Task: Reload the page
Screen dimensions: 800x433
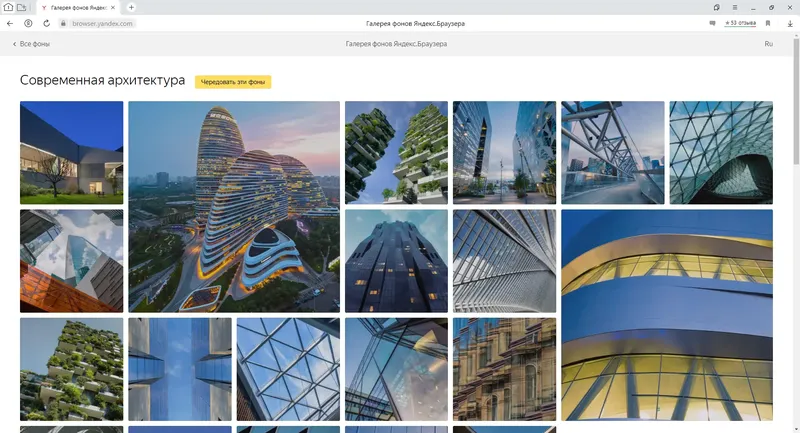Action: (46, 23)
